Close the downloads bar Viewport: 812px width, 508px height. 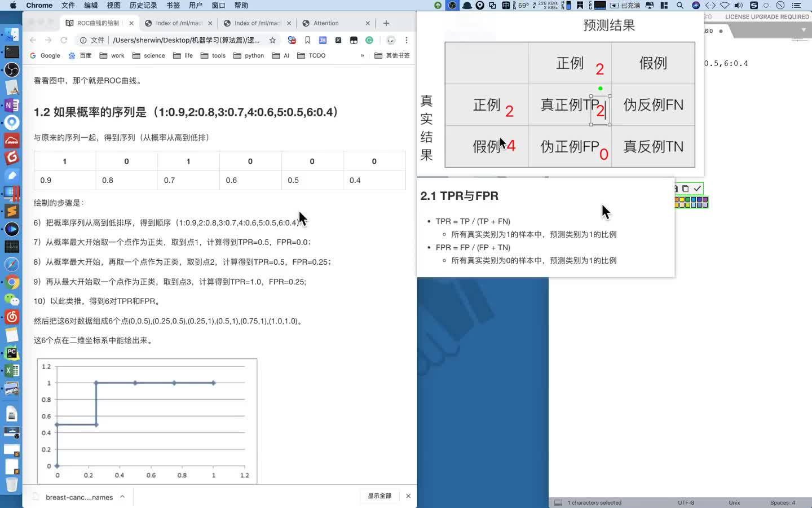coord(408,496)
